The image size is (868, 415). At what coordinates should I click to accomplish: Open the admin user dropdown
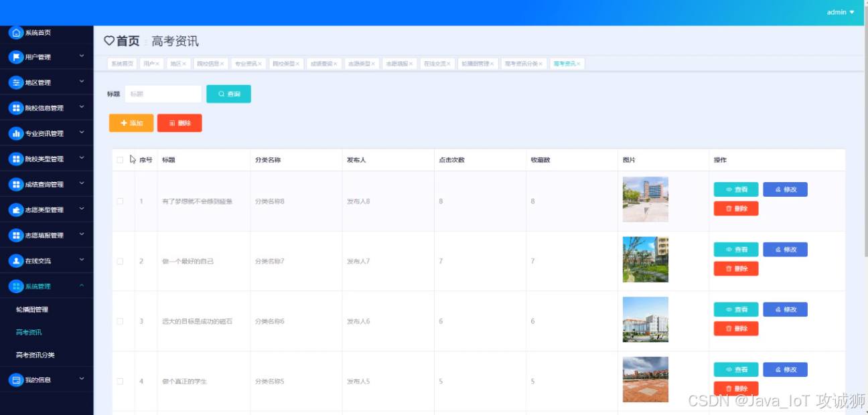[841, 12]
